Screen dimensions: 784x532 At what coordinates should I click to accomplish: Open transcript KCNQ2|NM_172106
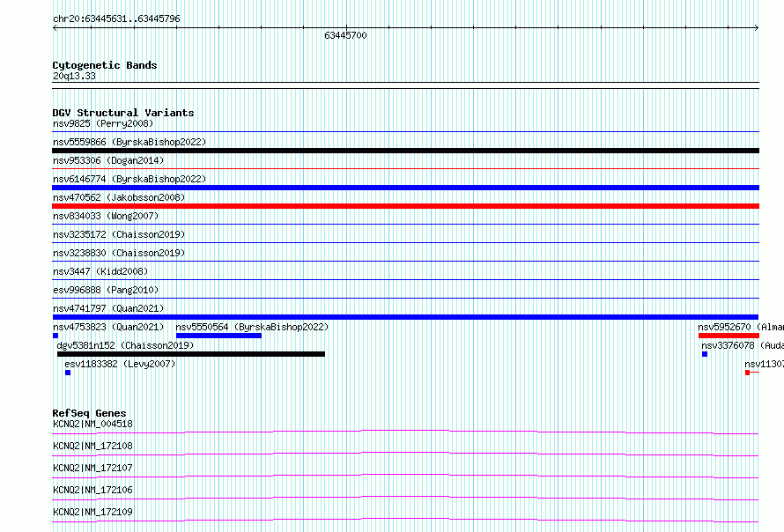point(93,490)
